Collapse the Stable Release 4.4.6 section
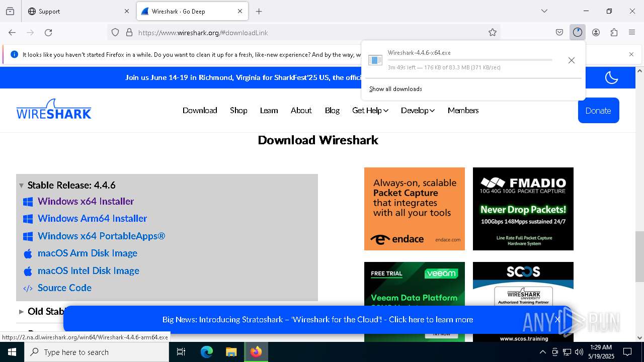Viewport: 644px width, 362px height. click(x=22, y=186)
